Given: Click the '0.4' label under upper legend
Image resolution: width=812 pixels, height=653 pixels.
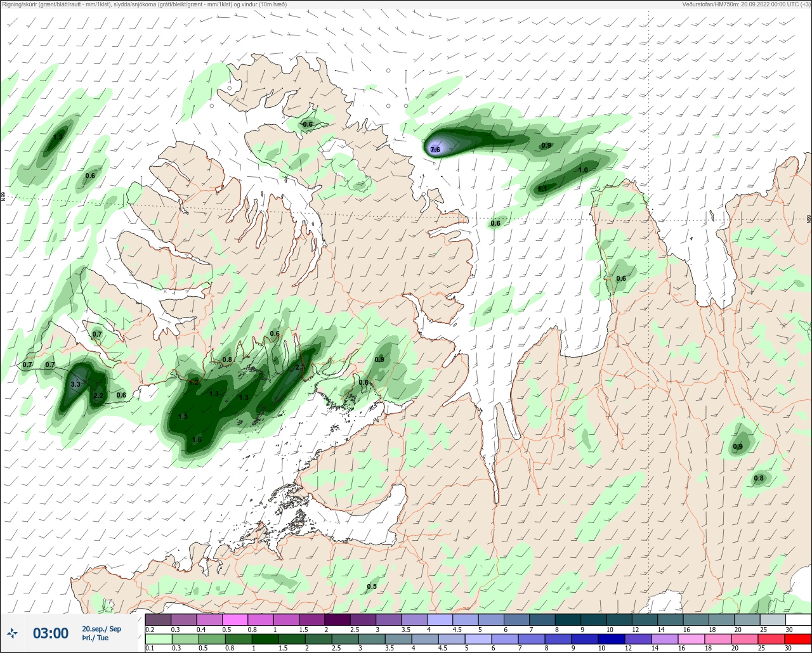Looking at the screenshot, I should [x=201, y=629].
